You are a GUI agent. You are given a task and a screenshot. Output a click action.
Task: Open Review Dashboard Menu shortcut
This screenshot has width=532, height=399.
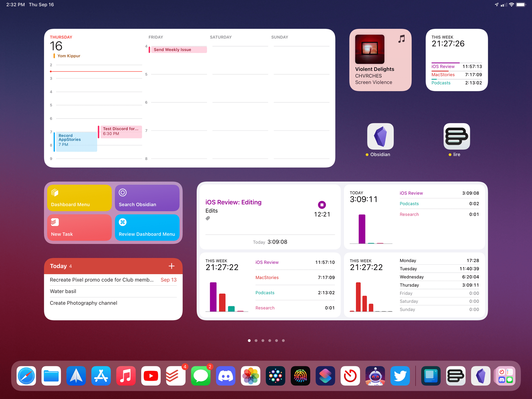[x=148, y=228]
